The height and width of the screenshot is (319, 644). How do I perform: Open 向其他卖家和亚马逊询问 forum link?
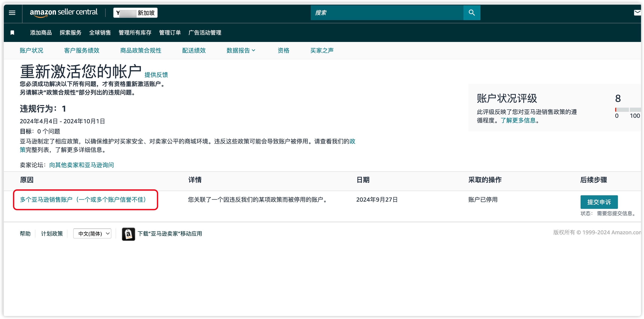point(81,165)
